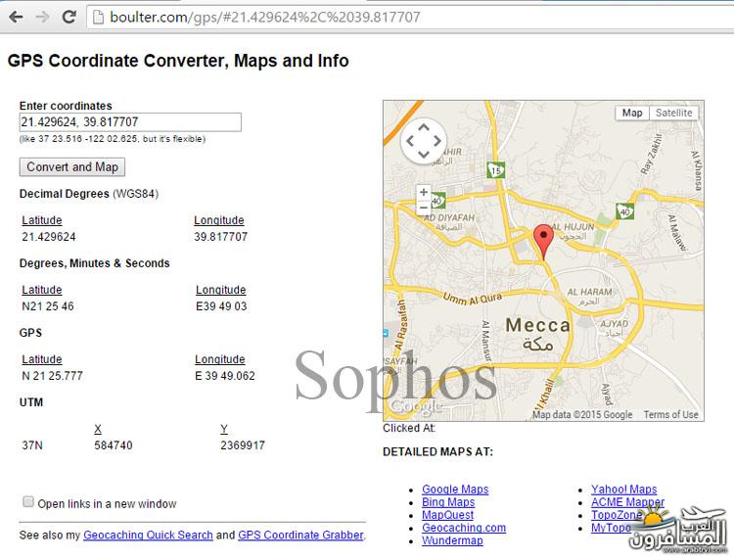Pan the map down with the bottom arrow
The image size is (734, 560).
point(424,155)
